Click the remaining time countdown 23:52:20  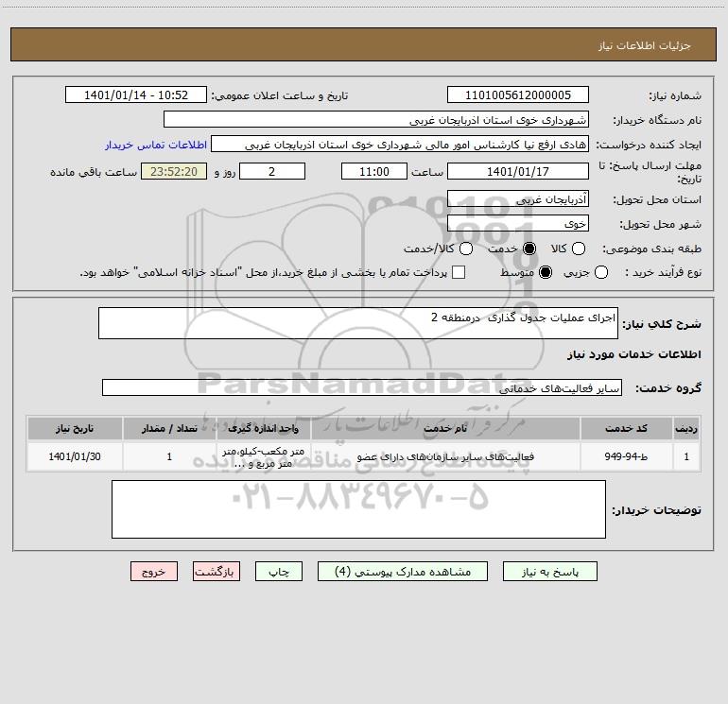pyautogui.click(x=174, y=171)
